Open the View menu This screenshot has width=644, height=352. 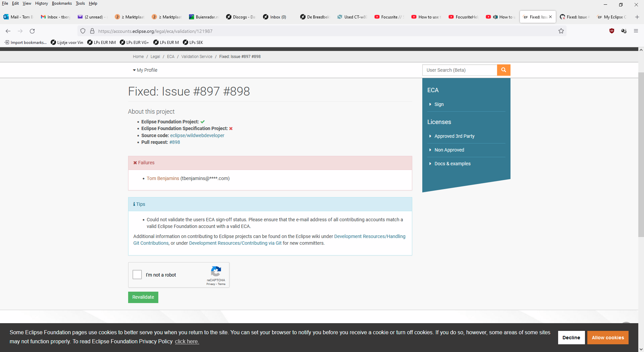[x=27, y=3]
